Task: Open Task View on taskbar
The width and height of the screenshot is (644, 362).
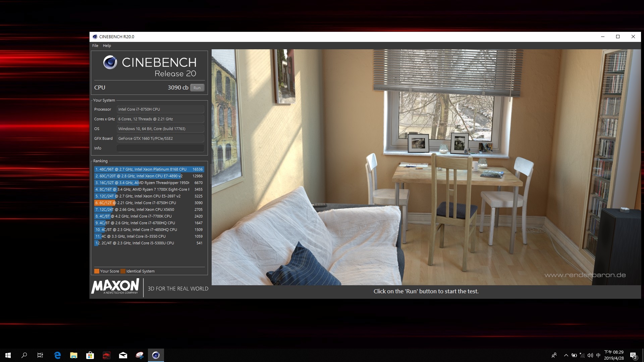Action: point(40,355)
